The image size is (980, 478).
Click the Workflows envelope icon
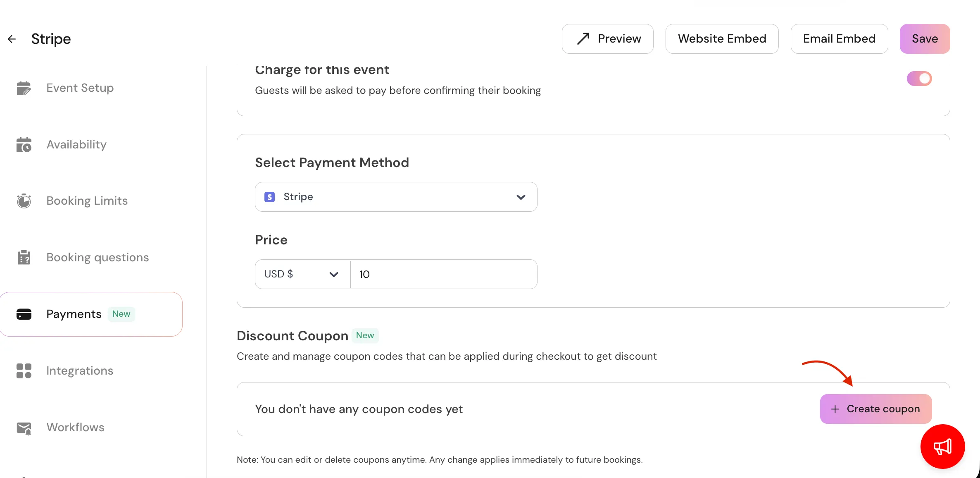(x=24, y=428)
